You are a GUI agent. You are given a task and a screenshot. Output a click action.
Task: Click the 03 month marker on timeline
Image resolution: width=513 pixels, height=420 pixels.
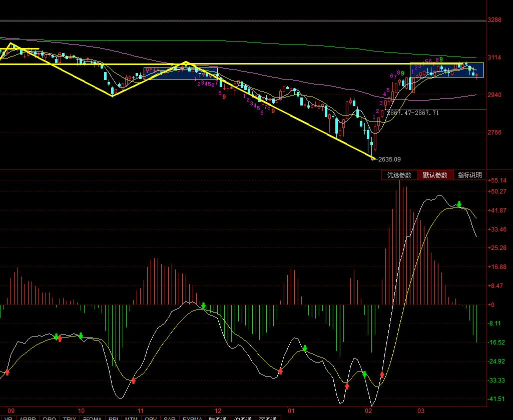pyautogui.click(x=420, y=409)
